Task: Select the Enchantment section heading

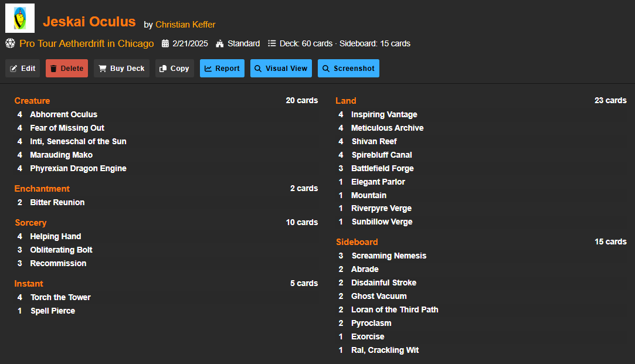Action: click(x=42, y=189)
